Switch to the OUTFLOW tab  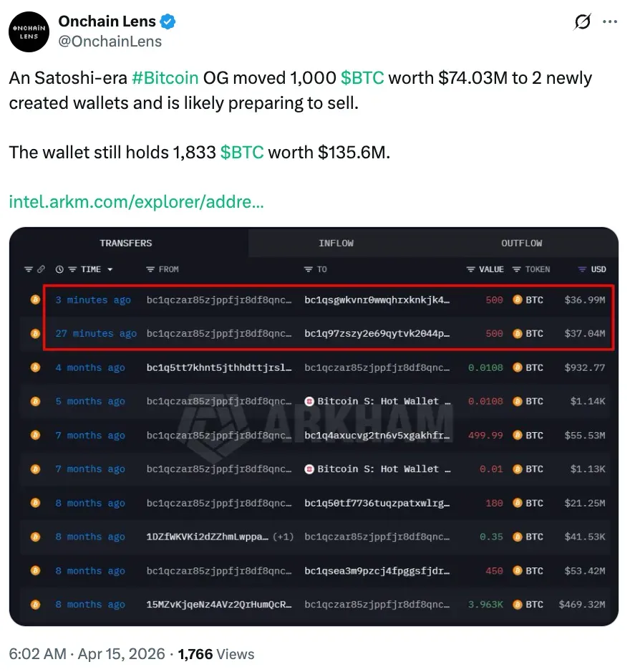tap(521, 244)
